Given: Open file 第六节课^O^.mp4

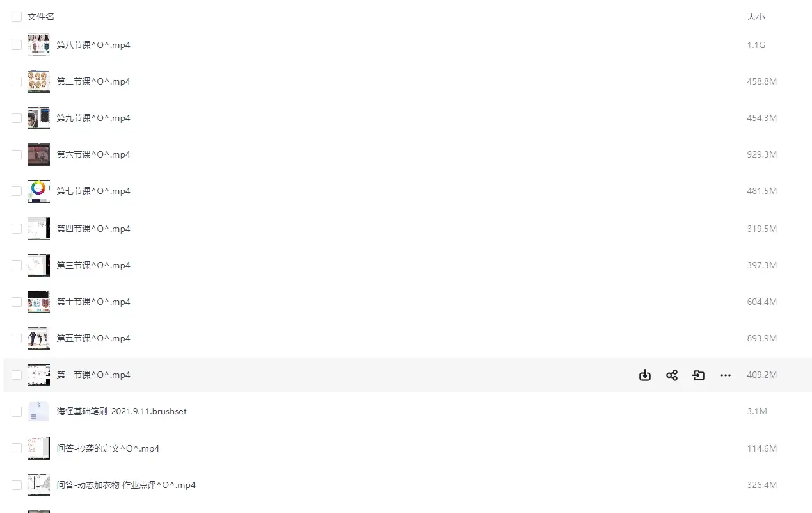Looking at the screenshot, I should [93, 154].
